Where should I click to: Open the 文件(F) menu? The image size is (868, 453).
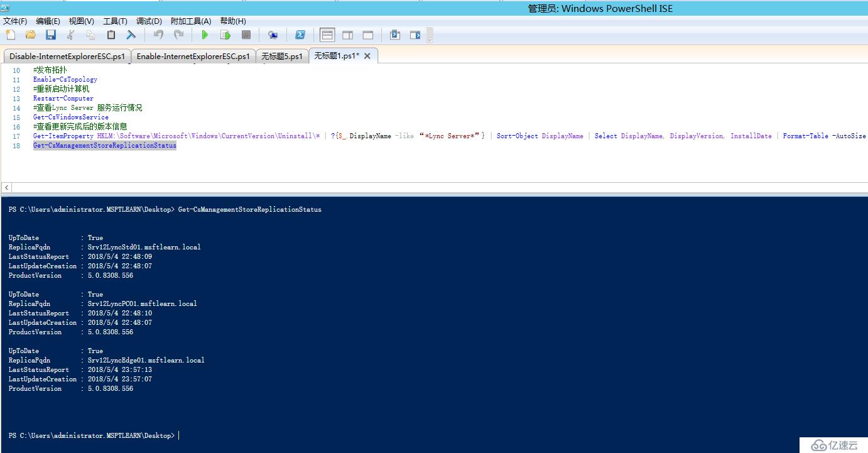[15, 21]
